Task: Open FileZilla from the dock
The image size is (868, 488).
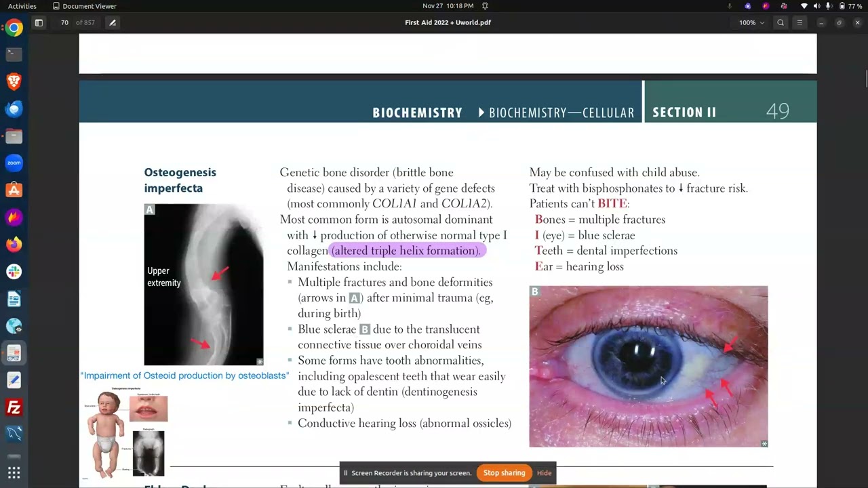Action: 14,407
